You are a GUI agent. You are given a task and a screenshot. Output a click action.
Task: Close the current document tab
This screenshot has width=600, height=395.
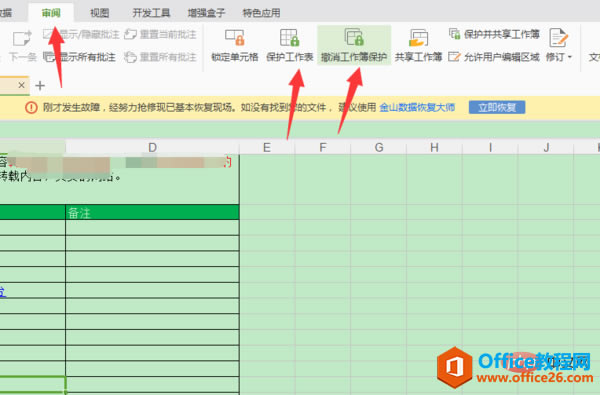(x=21, y=85)
